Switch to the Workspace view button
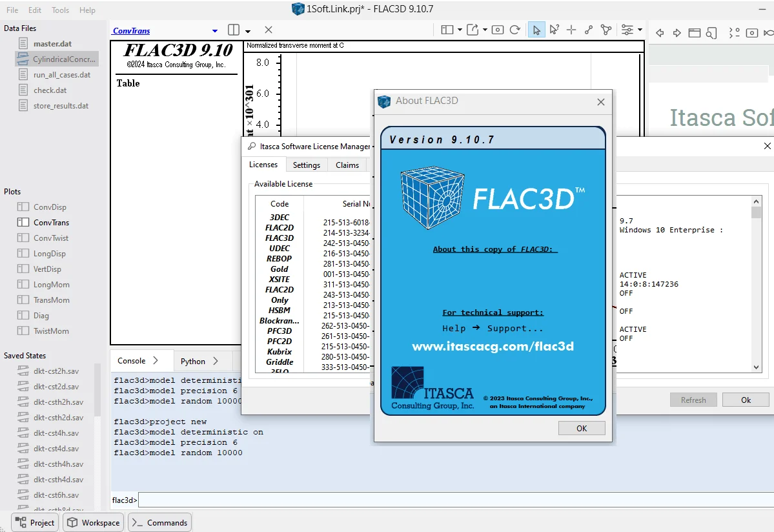 94,522
